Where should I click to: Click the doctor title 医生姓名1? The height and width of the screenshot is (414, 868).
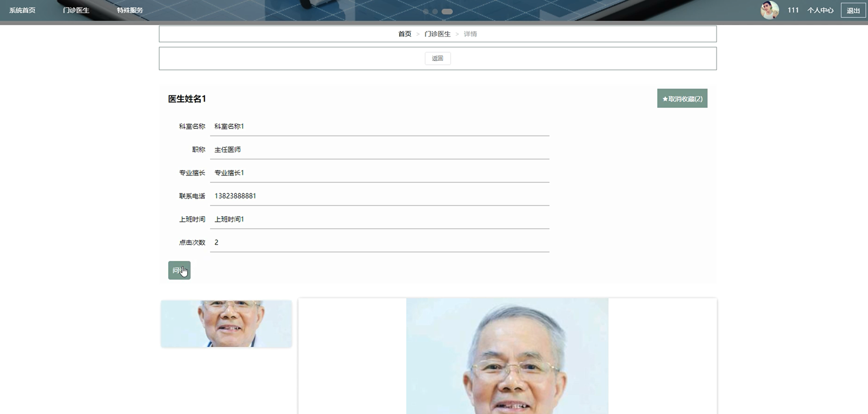tap(187, 99)
